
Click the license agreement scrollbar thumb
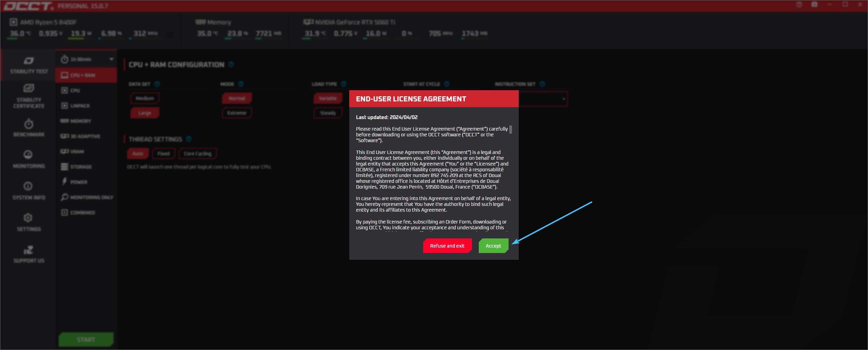(x=510, y=130)
